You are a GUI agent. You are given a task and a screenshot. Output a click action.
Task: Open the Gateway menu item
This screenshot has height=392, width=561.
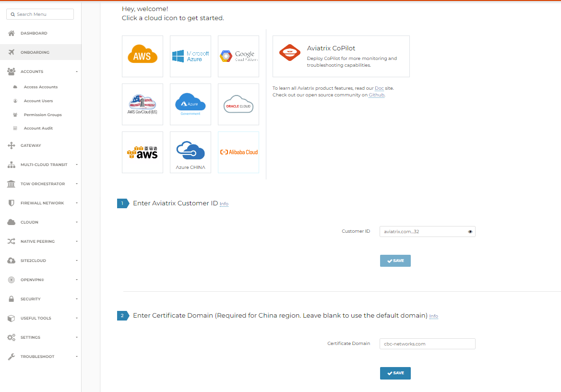pos(31,145)
